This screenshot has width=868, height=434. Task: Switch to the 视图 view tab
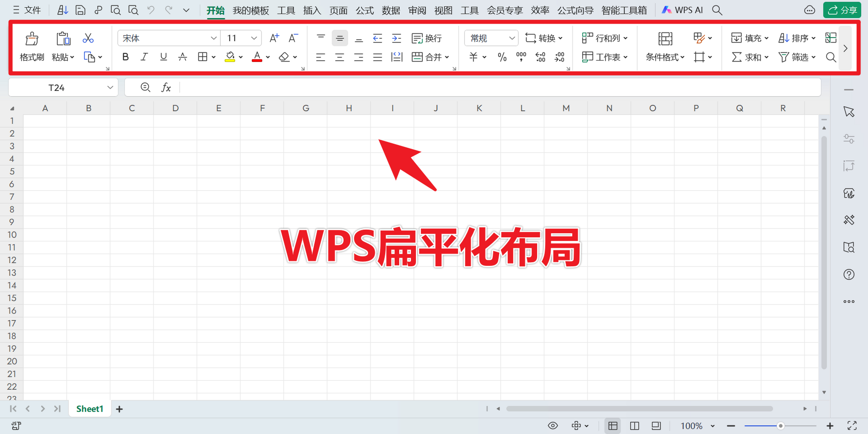point(443,11)
